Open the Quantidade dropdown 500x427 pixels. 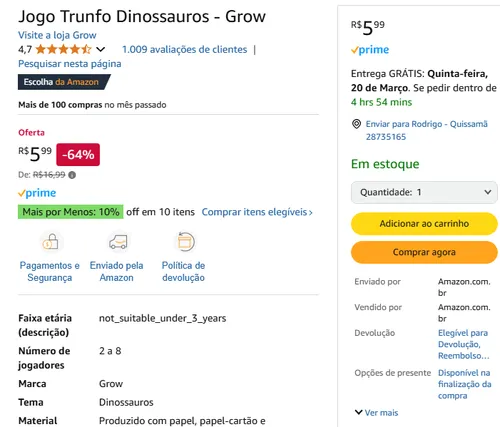[424, 192]
